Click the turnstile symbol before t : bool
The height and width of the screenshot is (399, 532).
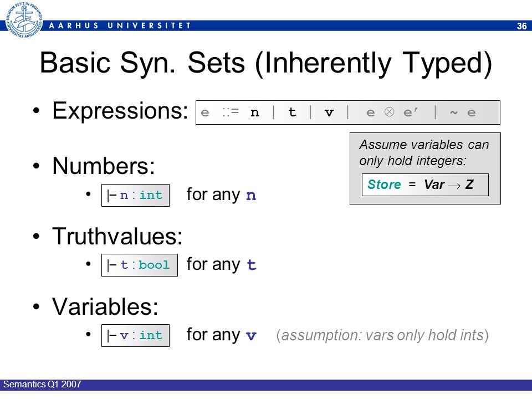click(x=111, y=265)
